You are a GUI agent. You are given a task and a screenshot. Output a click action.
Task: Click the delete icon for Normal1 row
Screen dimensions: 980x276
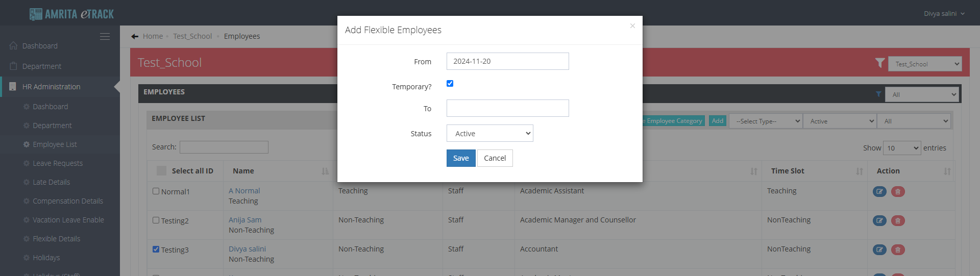898,192
